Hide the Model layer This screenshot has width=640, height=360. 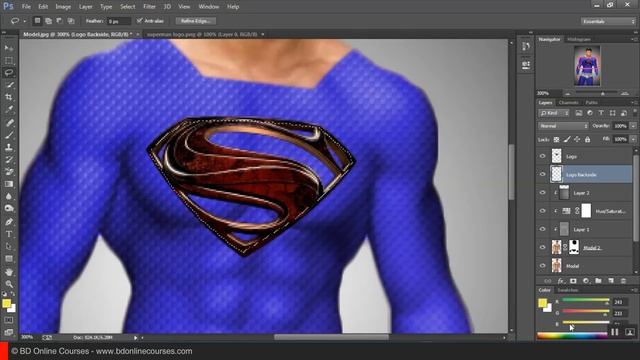[x=542, y=266]
